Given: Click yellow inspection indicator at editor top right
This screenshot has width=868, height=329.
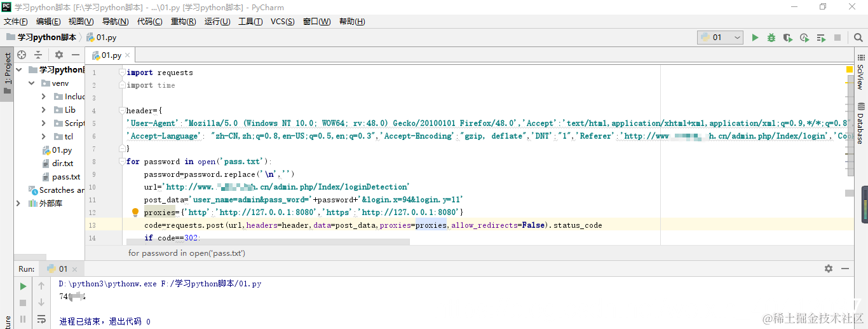Looking at the screenshot, I should click(x=850, y=69).
